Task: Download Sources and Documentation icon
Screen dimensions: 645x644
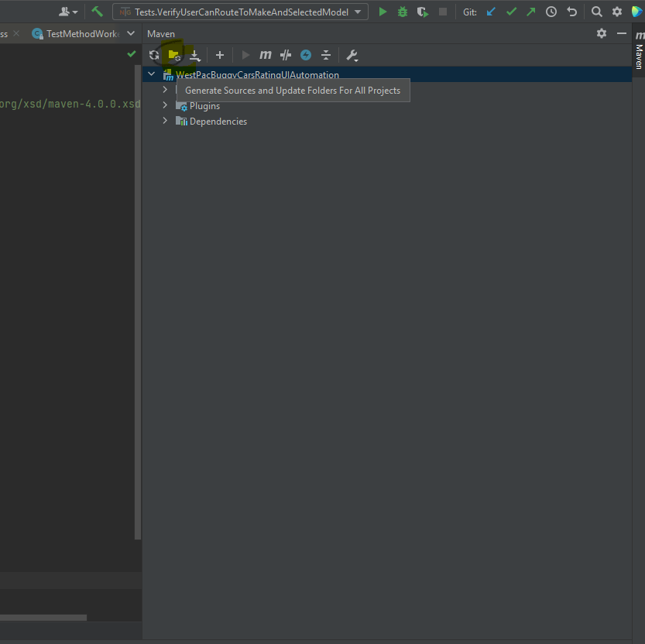Action: (195, 55)
